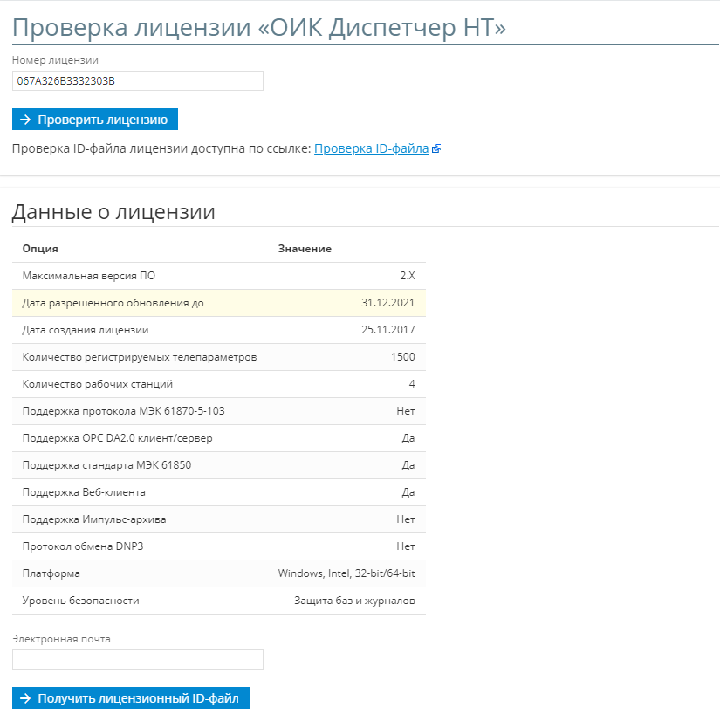Click the Проверить лицензию button label

point(102,120)
